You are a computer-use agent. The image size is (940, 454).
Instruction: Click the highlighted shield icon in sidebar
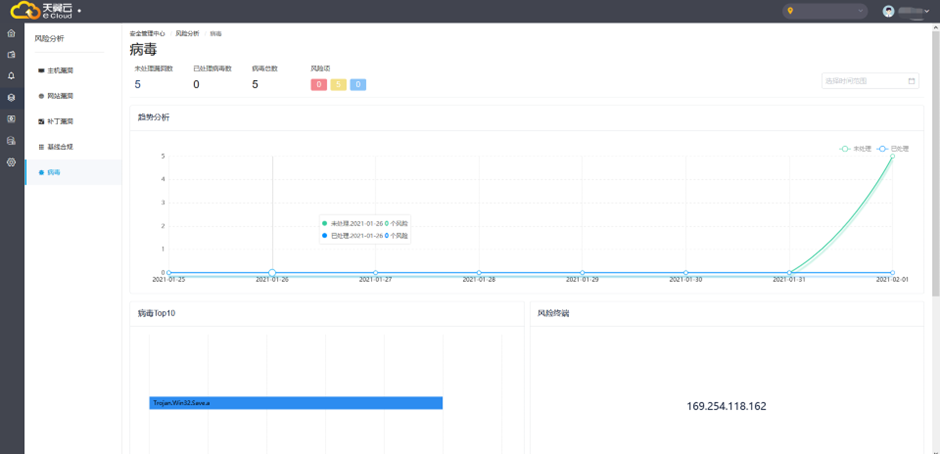[11, 97]
